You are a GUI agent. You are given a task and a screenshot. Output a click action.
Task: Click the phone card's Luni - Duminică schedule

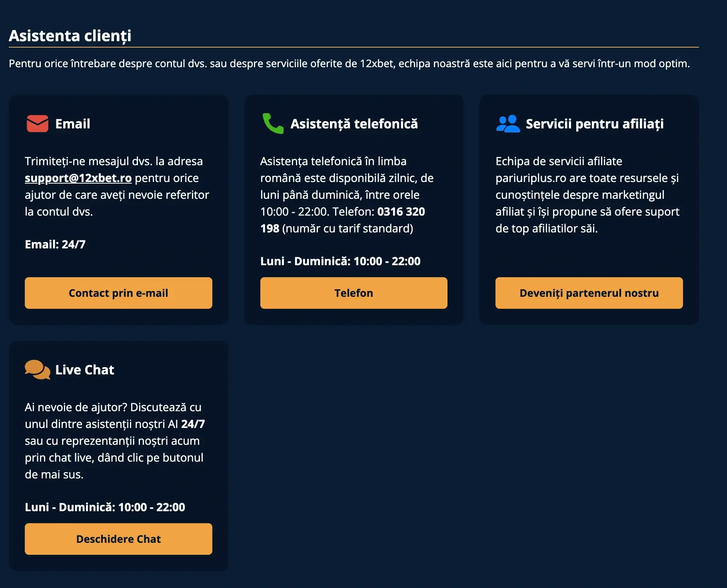340,261
